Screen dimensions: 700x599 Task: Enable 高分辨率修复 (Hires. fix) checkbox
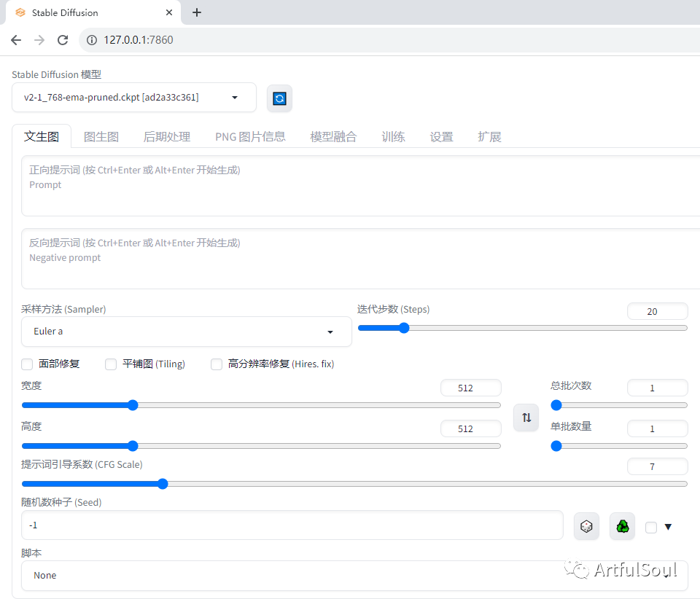217,364
